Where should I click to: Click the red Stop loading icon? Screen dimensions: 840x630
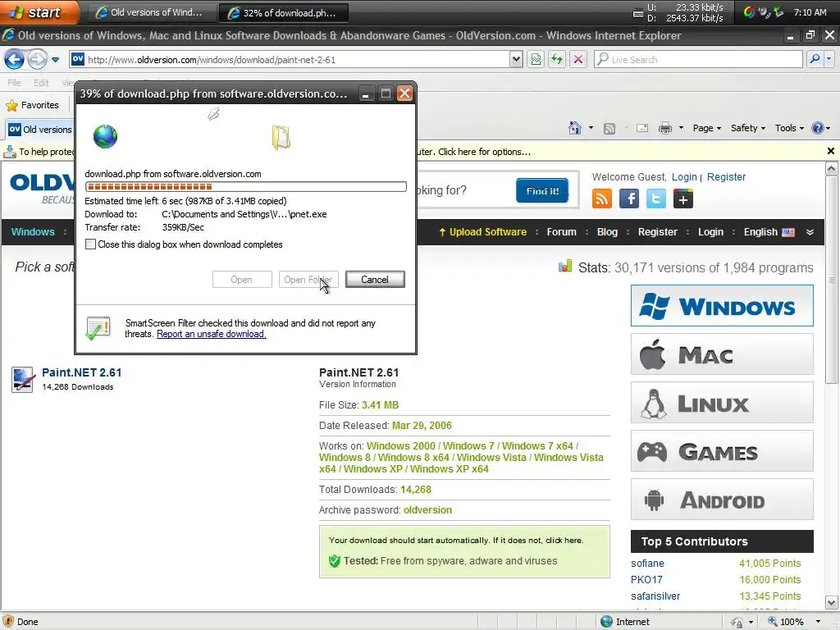578,59
